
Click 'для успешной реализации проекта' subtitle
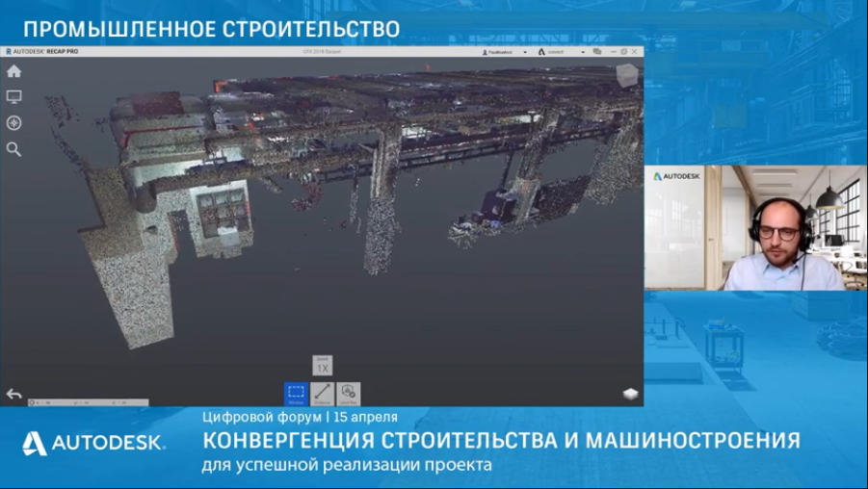(x=347, y=465)
